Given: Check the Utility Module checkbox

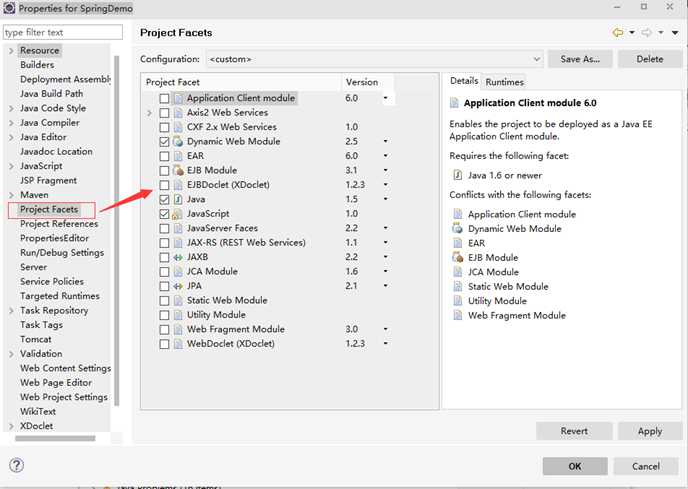Looking at the screenshot, I should (x=164, y=315).
